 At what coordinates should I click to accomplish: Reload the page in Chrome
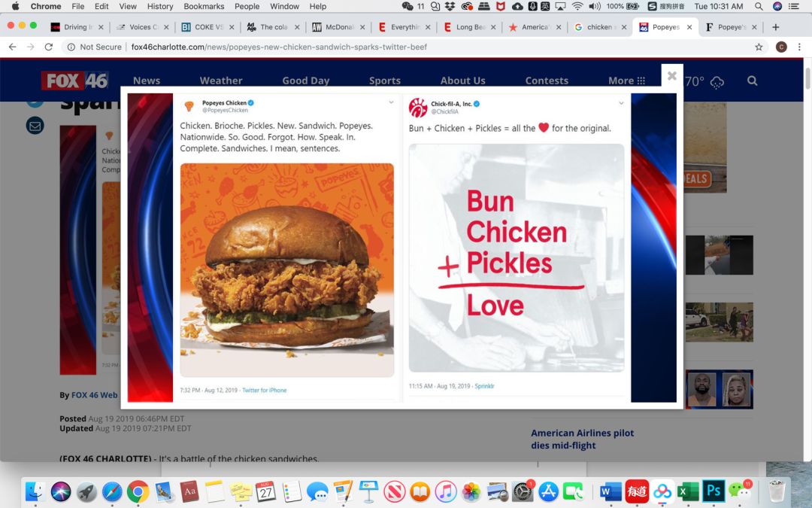click(49, 47)
